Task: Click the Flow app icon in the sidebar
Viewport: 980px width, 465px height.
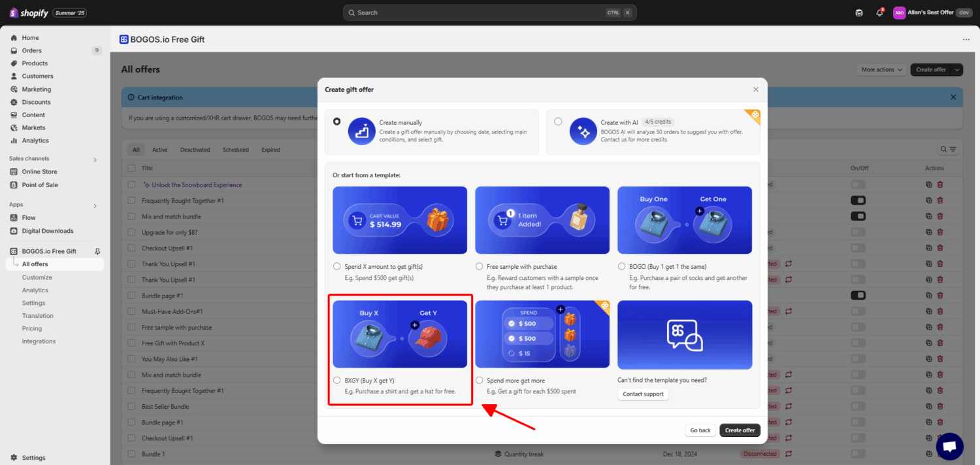Action: click(x=14, y=218)
